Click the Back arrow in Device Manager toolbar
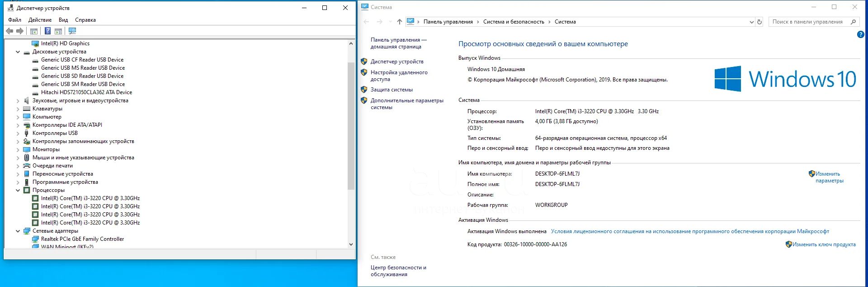This screenshot has height=287, width=868. [x=9, y=31]
